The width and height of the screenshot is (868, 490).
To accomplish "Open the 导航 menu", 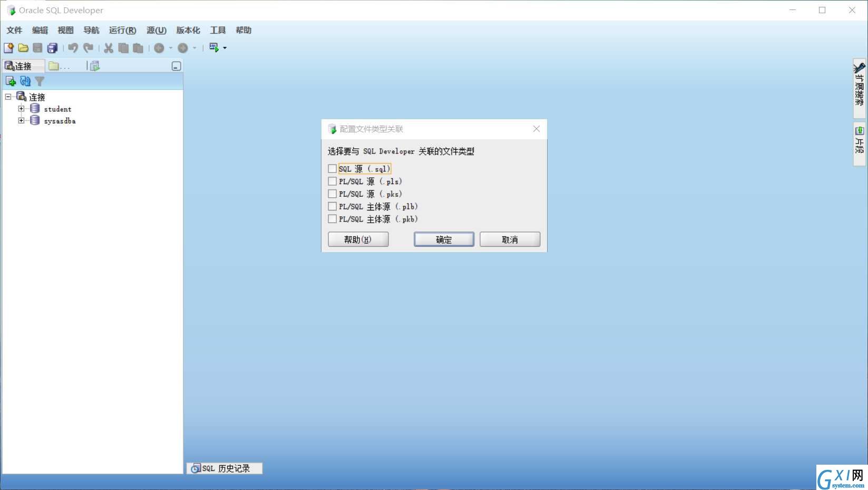I will [x=92, y=30].
